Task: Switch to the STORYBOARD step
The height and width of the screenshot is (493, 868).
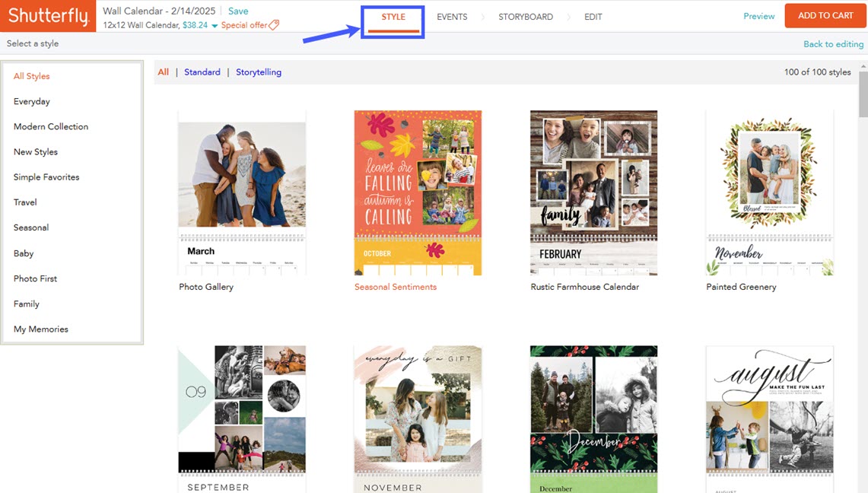Action: 525,16
